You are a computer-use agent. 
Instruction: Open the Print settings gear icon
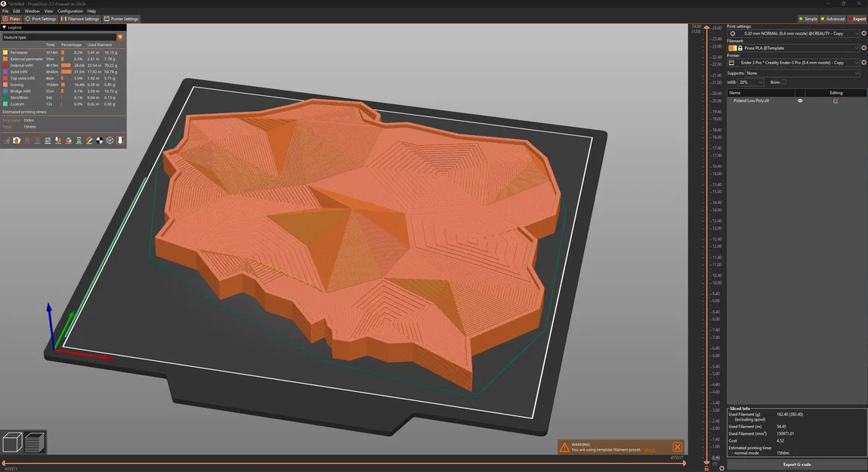[863, 33]
